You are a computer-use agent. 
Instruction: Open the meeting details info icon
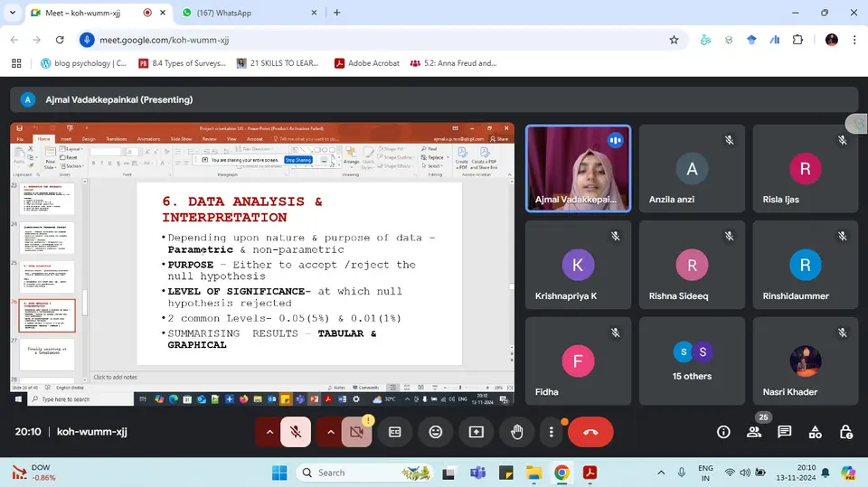(723, 432)
